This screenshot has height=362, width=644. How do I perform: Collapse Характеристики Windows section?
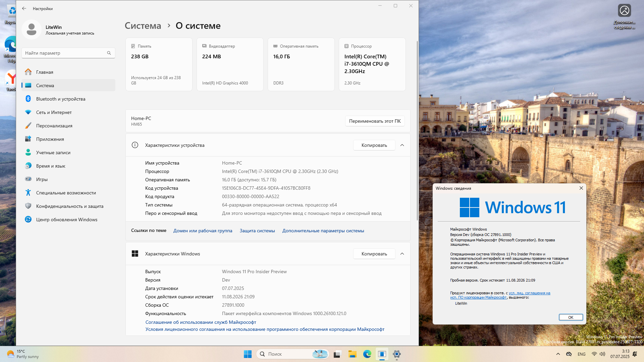(402, 254)
